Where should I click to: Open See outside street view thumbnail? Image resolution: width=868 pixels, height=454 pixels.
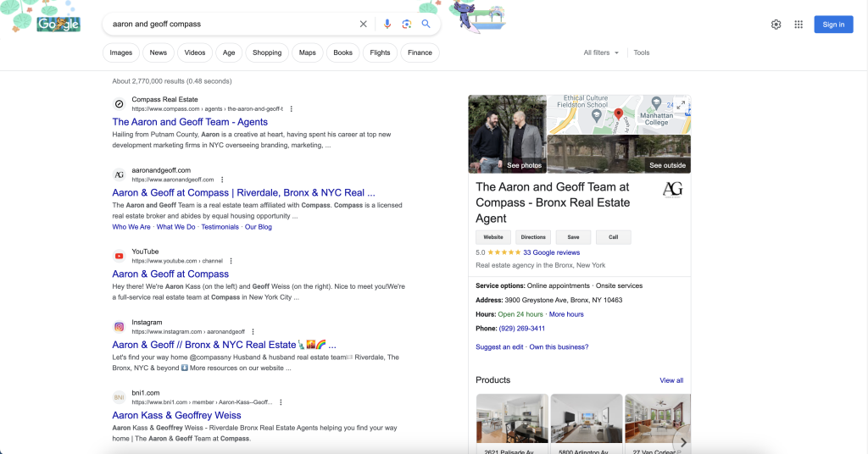619,154
